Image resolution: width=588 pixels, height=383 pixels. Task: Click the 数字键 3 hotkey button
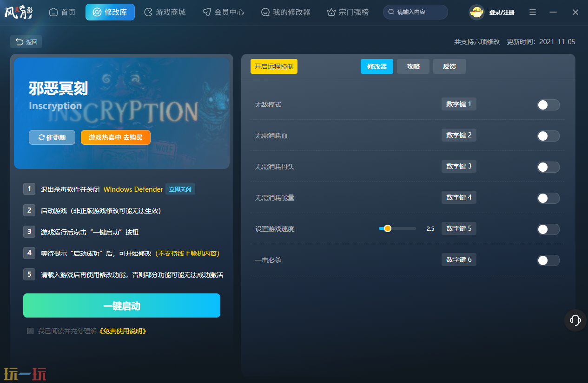pos(459,166)
